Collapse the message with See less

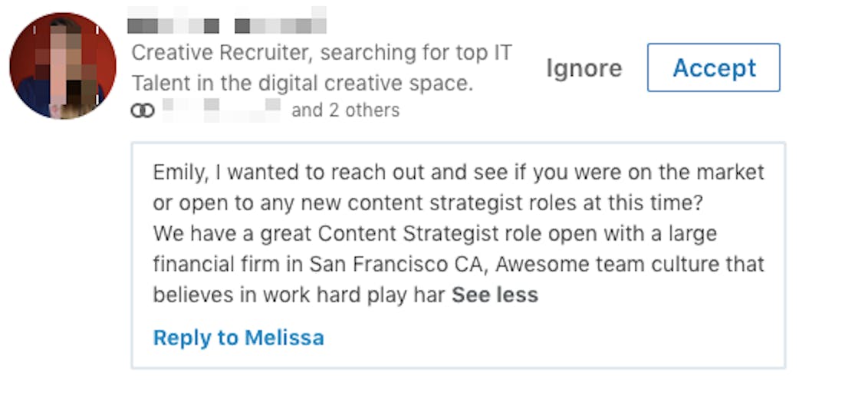point(495,295)
